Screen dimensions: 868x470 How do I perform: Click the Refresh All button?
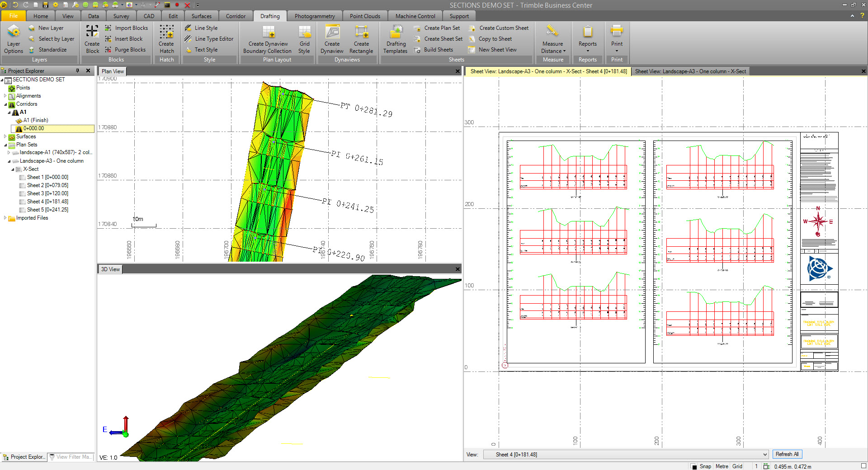coord(787,455)
